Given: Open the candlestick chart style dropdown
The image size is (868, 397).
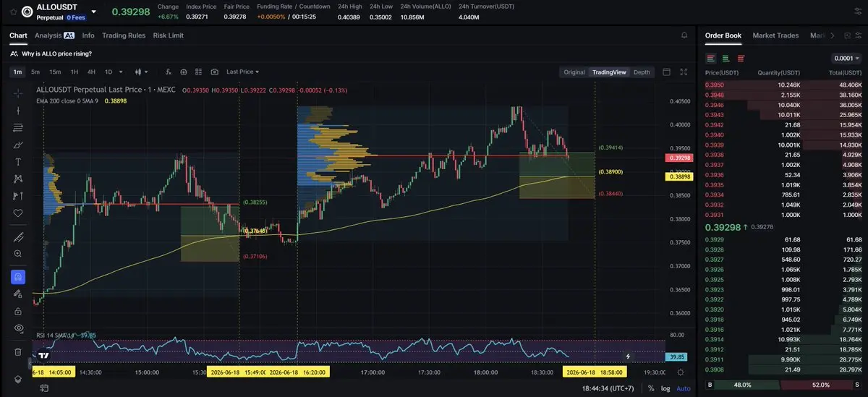Looking at the screenshot, I should pyautogui.click(x=141, y=72).
